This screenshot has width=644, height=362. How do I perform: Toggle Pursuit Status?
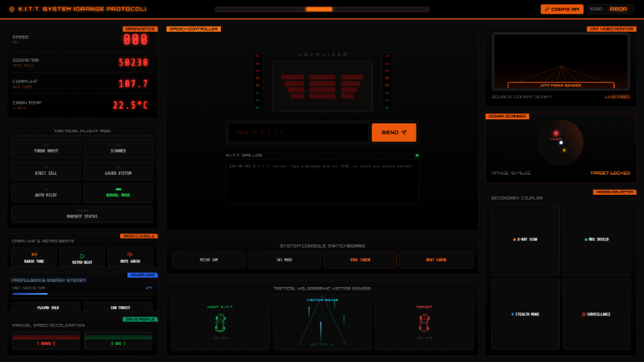(82, 214)
